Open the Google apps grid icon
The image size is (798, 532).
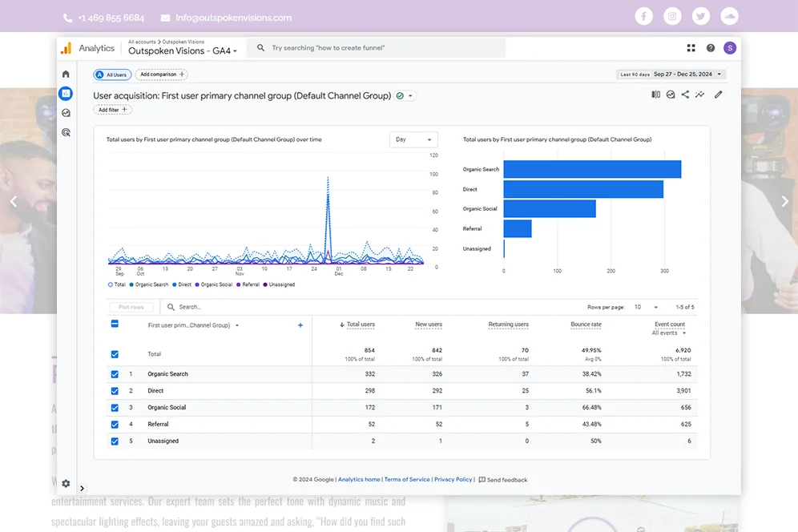coord(691,48)
